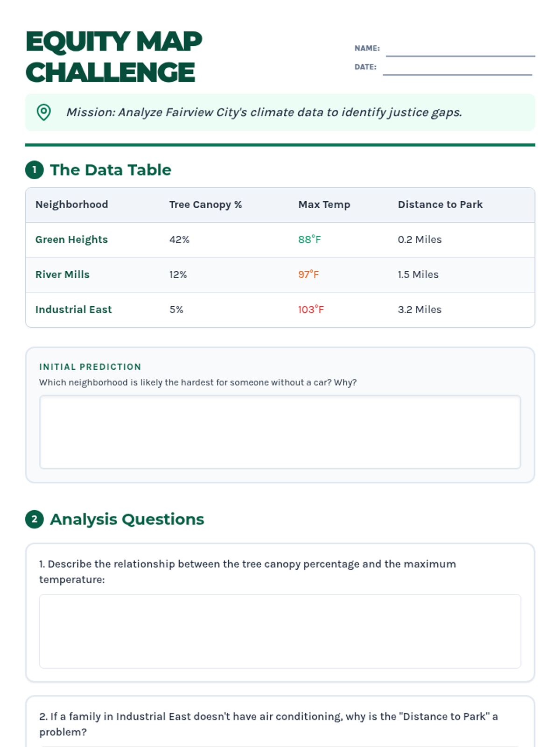
Task: Click the Green Heights row label
Action: pos(71,240)
